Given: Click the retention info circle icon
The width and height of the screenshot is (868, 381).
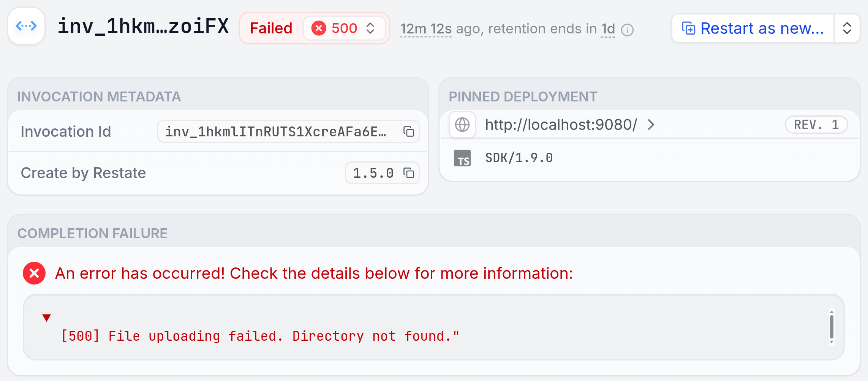Looking at the screenshot, I should point(627,30).
